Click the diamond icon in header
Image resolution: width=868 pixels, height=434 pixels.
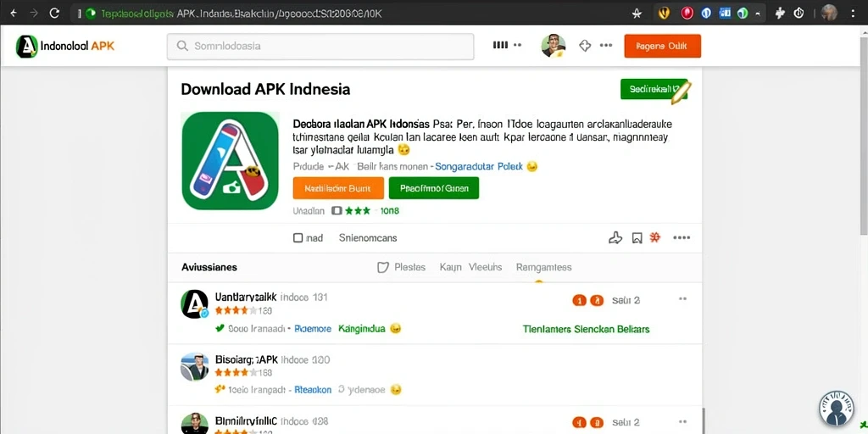pos(585,46)
